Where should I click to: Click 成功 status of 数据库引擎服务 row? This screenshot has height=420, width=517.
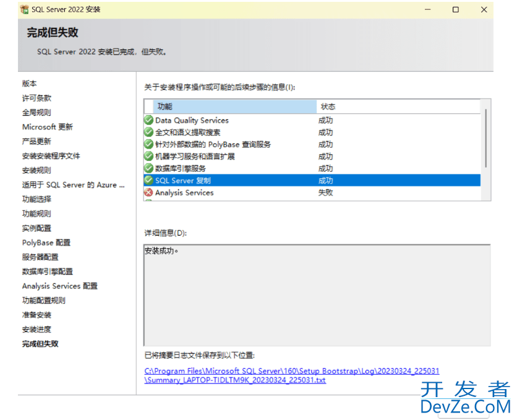(x=325, y=168)
